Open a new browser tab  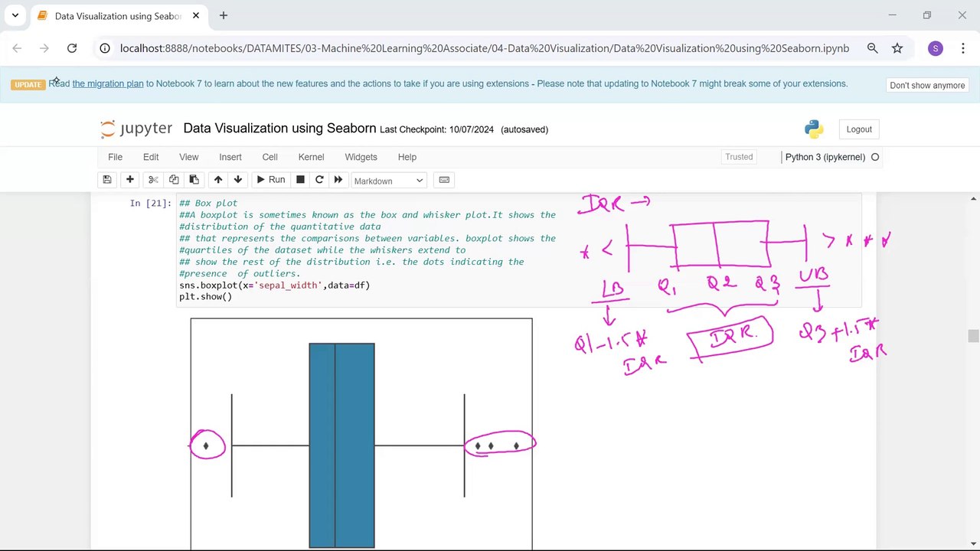[x=223, y=15]
